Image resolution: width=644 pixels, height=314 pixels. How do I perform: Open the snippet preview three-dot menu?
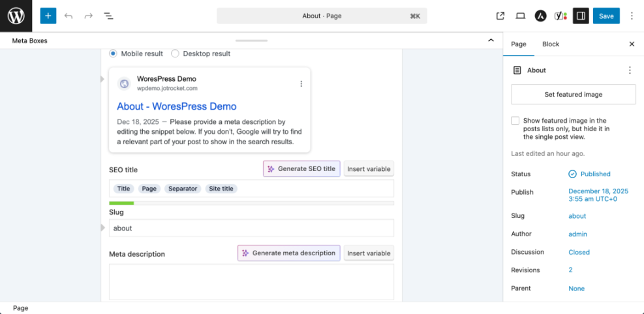[x=301, y=84]
